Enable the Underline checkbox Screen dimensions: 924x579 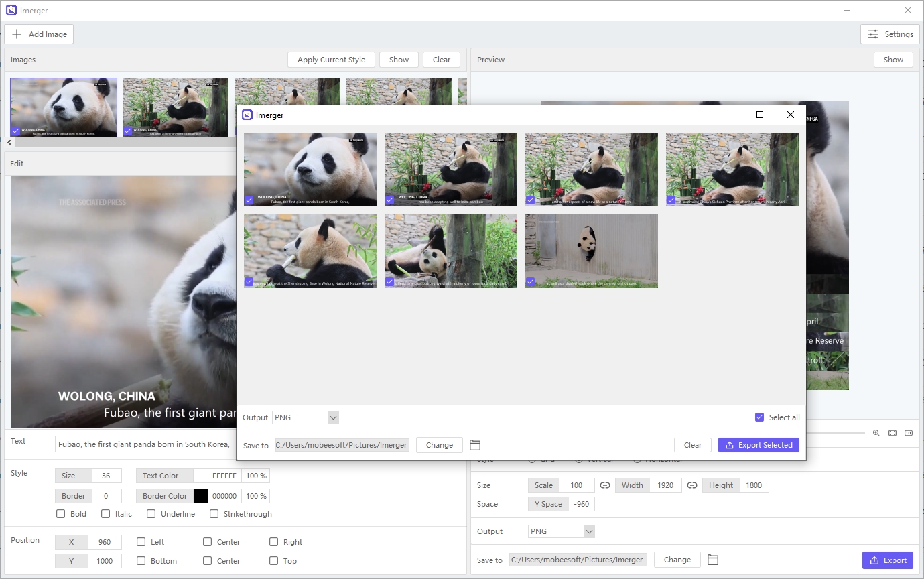click(x=151, y=514)
